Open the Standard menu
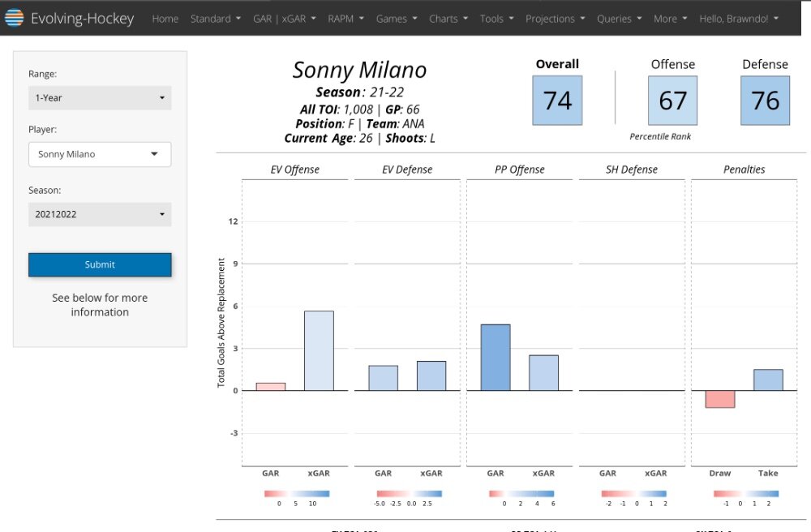Viewport: 811px width, 532px height. [216, 19]
